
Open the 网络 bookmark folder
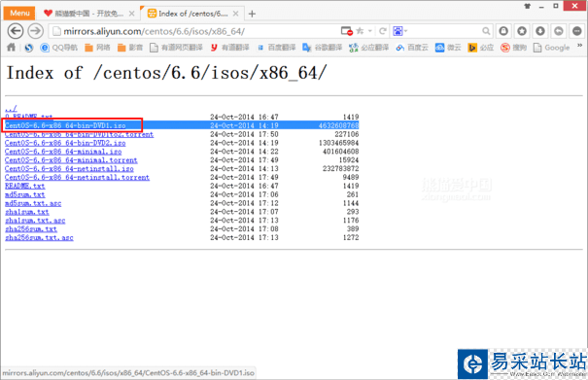[x=97, y=48]
